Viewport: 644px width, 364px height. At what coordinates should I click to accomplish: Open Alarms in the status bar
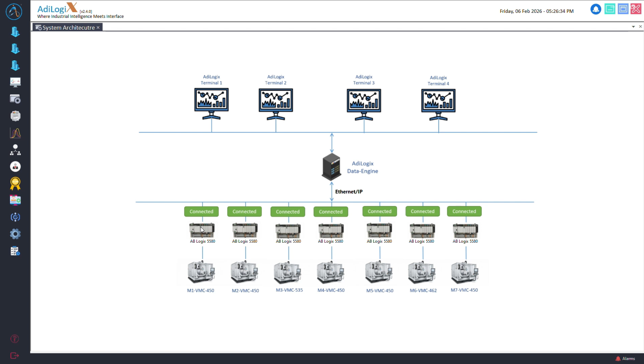tap(625, 359)
